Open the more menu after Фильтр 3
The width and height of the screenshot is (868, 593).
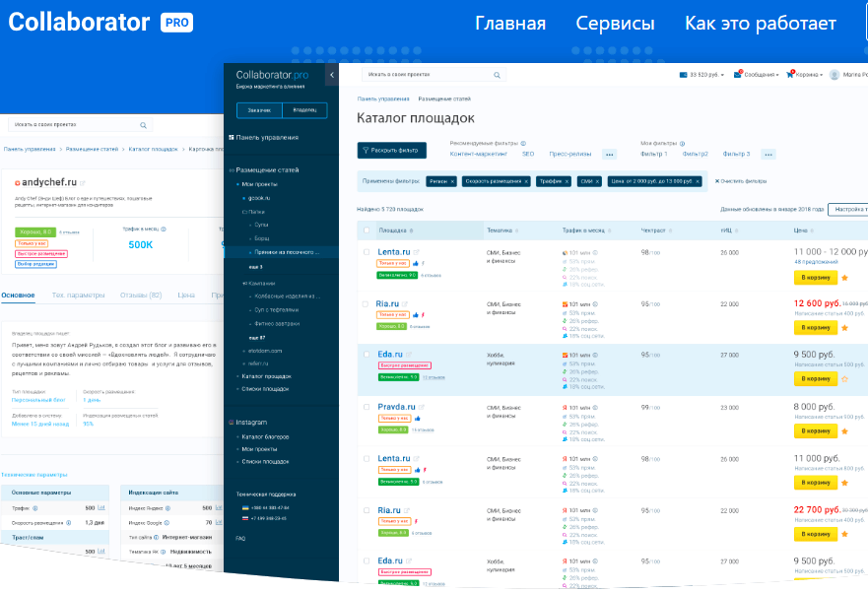pos(768,155)
